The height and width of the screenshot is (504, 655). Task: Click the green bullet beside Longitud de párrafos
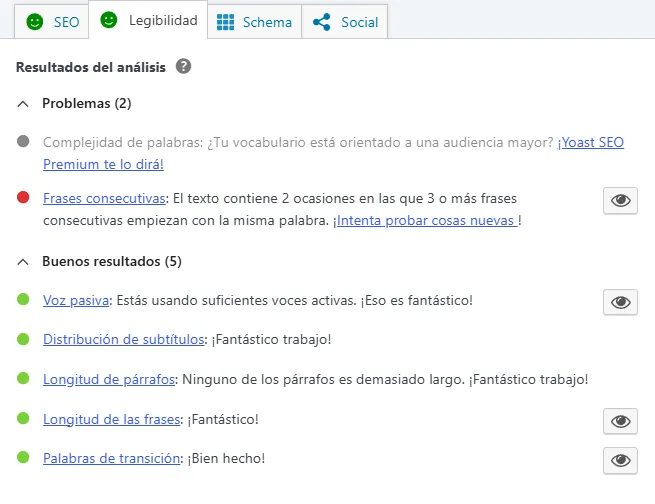point(23,378)
